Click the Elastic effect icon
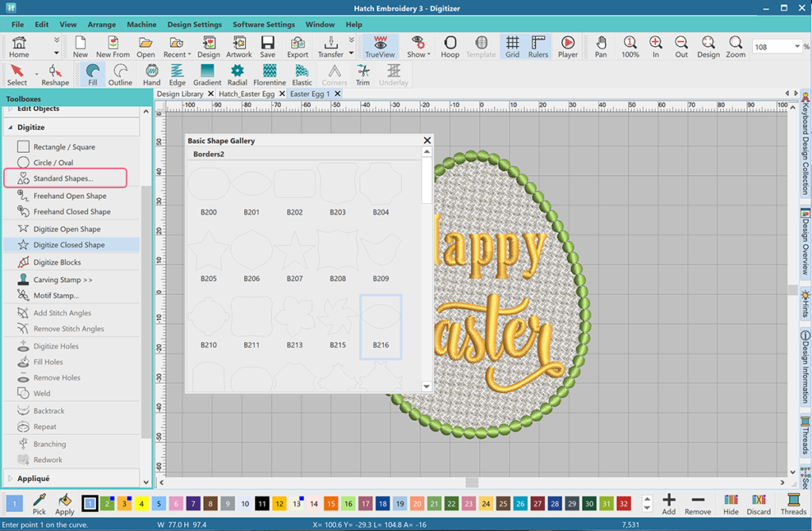Screen dimensions: 812x531 [302, 74]
